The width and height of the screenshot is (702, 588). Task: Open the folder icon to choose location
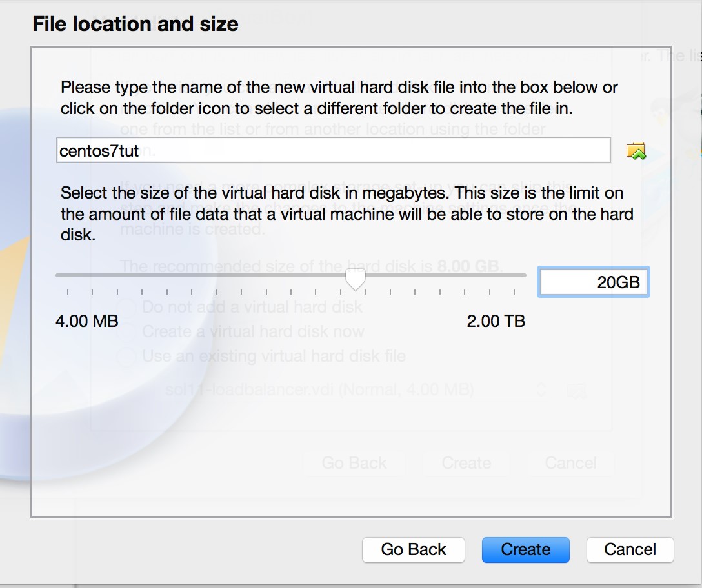pyautogui.click(x=636, y=150)
